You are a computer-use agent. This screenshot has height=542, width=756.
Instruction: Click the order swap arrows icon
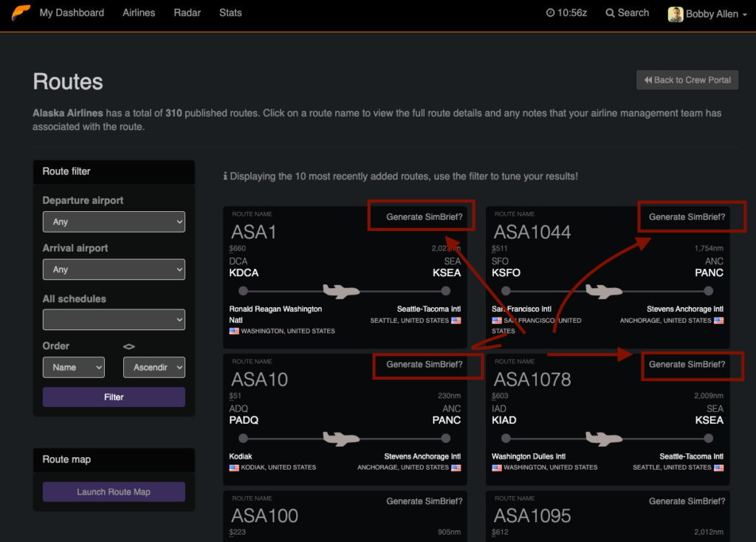click(128, 346)
